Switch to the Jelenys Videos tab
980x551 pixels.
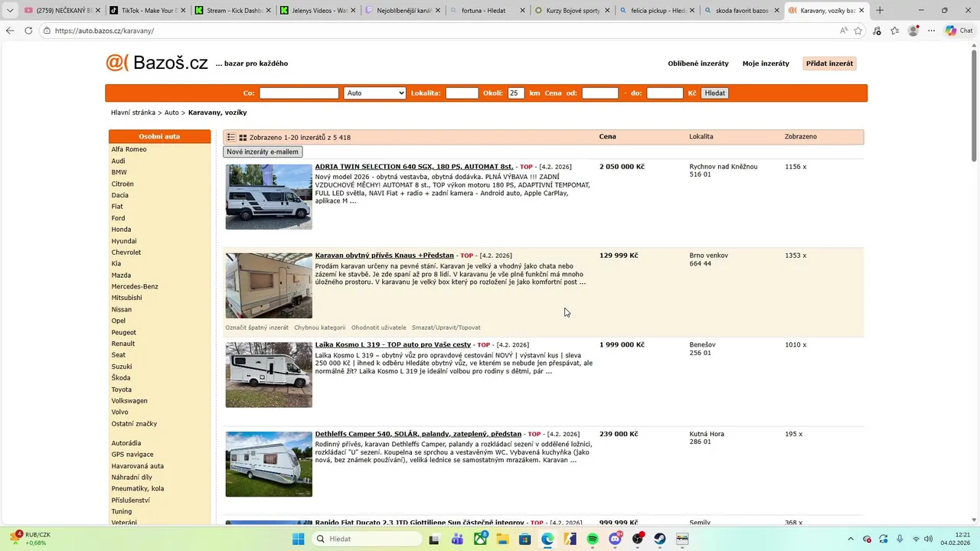coord(316,11)
